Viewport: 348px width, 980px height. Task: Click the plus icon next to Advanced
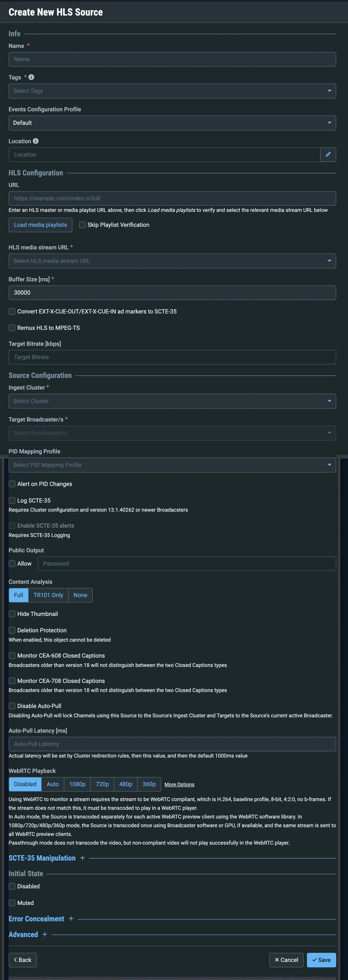pos(45,934)
